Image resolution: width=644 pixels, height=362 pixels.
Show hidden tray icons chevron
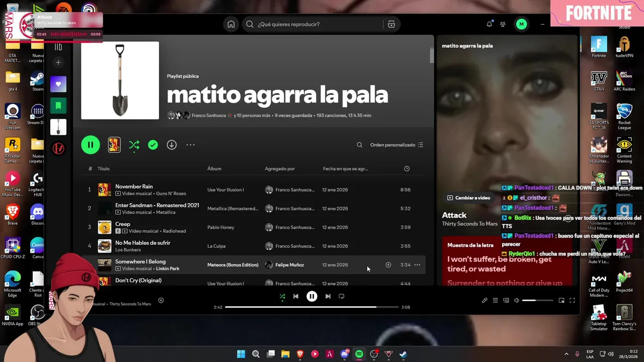tap(566, 354)
